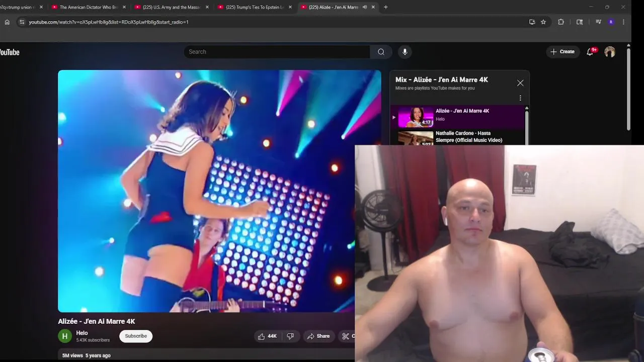
Task: Click the address bar URL
Action: click(x=109, y=22)
